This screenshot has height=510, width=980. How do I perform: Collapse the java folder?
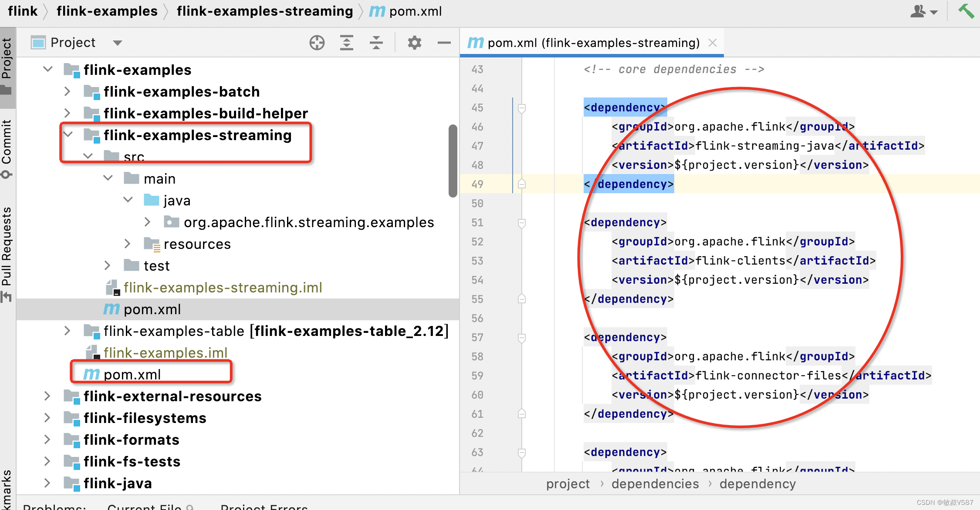[x=128, y=200]
